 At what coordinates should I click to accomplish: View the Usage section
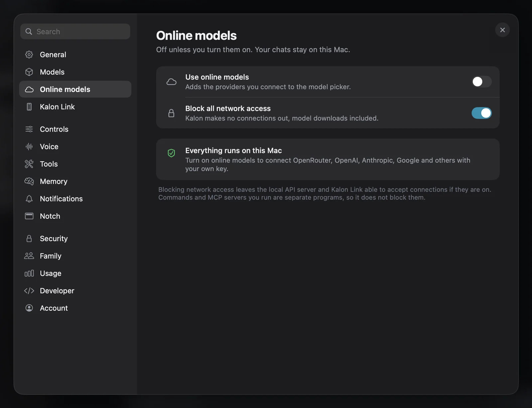(x=75, y=273)
